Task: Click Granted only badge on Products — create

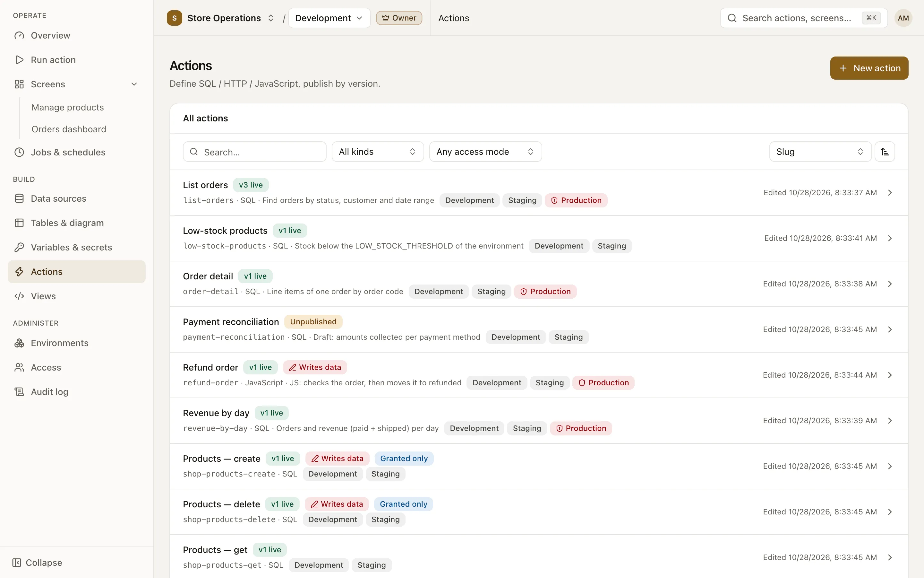Action: (x=404, y=459)
